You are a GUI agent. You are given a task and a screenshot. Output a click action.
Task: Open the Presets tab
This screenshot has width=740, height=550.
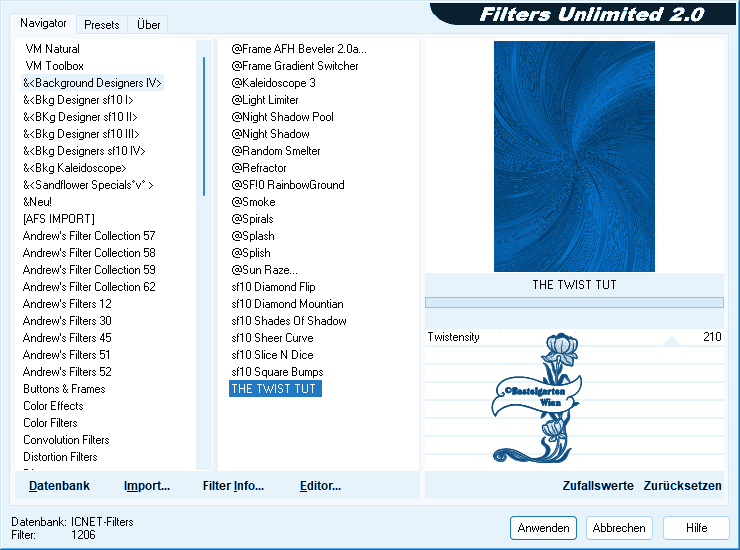point(101,25)
